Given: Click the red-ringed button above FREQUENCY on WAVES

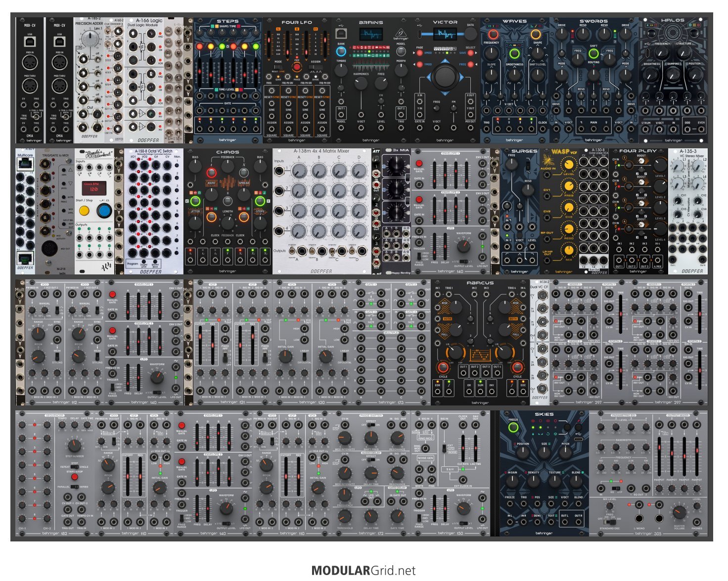Looking at the screenshot, I should click(x=493, y=35).
